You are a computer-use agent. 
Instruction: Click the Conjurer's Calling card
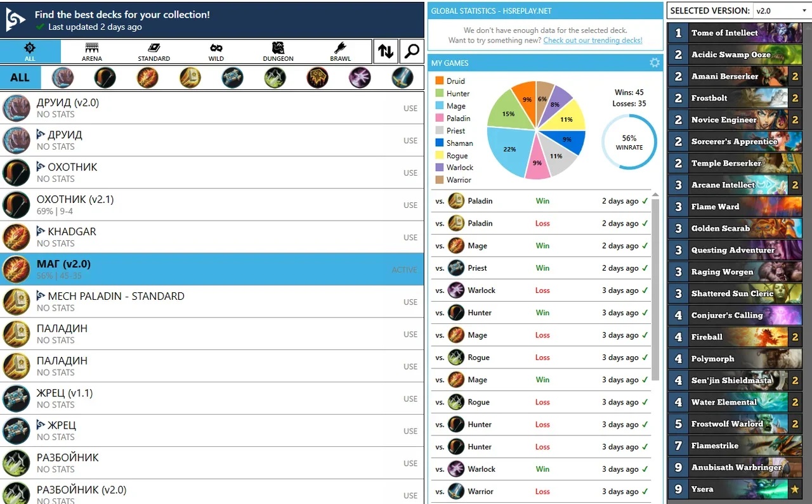[x=735, y=315]
